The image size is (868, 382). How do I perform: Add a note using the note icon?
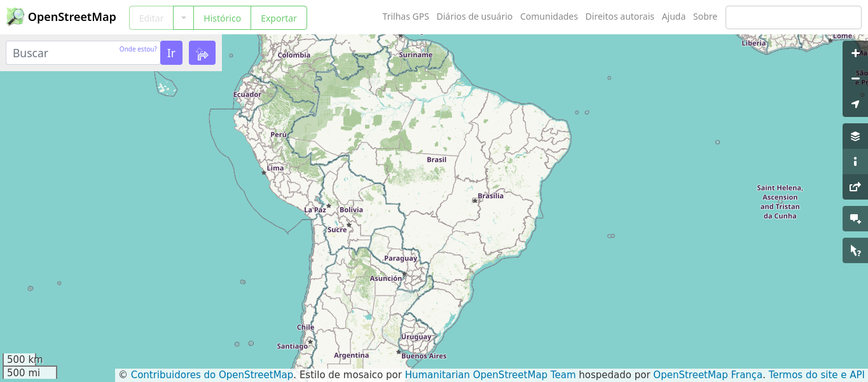(855, 218)
